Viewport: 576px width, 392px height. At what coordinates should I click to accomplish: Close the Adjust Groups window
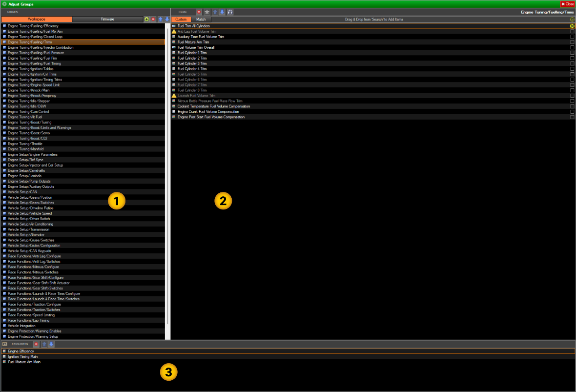[567, 4]
